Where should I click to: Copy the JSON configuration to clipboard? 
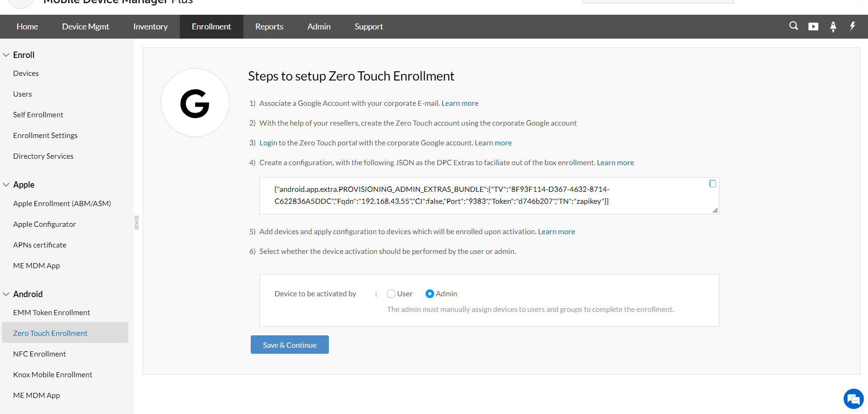coord(713,184)
